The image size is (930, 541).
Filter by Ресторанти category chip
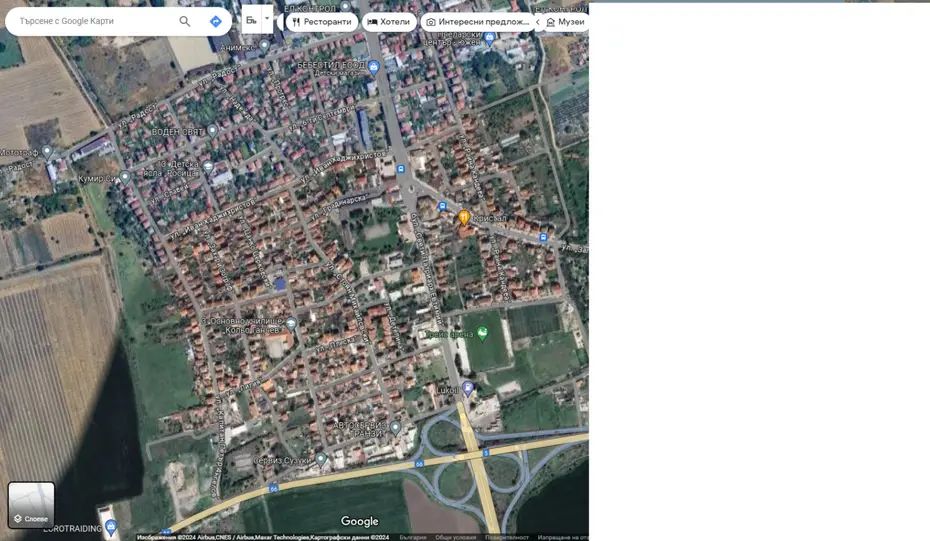(x=321, y=22)
